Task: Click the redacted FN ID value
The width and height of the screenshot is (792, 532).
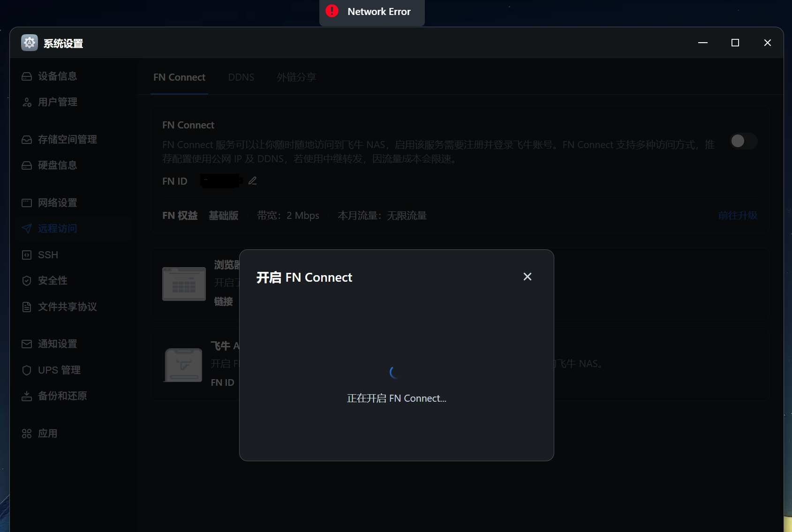Action: tap(220, 181)
